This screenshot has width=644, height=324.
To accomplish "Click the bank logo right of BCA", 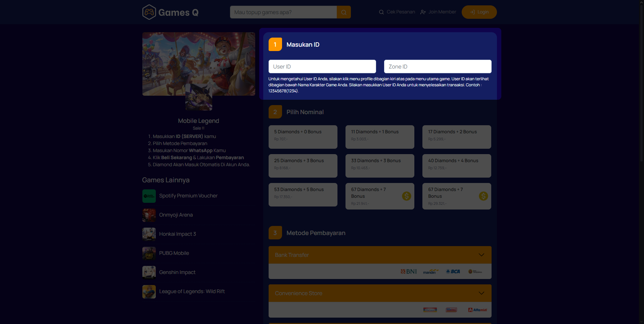I will [x=475, y=272].
